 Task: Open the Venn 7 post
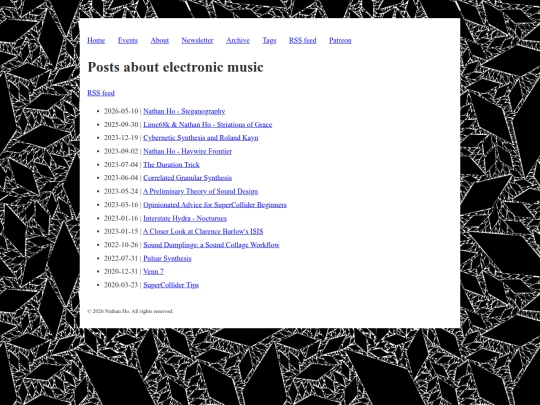pyautogui.click(x=153, y=271)
